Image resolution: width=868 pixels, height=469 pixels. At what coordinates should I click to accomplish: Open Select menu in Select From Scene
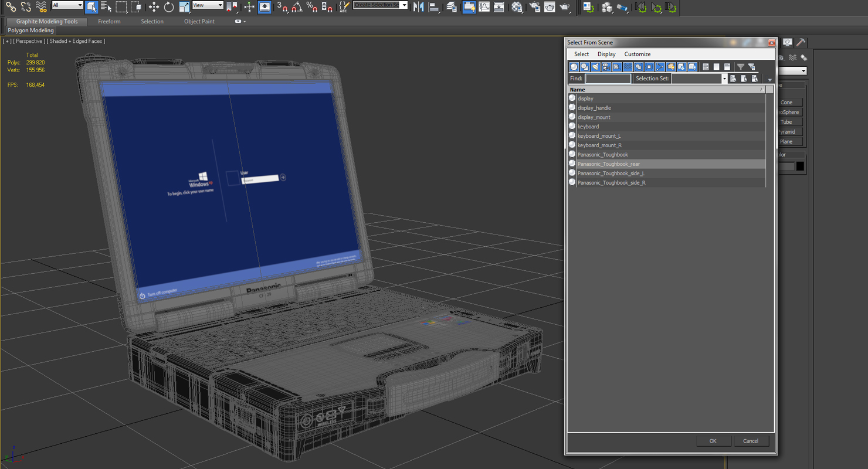581,54
